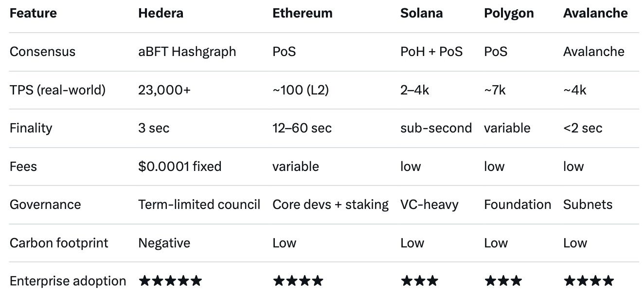Select the Ethereum column header
Viewport: 644px width, 301px height.
[x=302, y=13]
